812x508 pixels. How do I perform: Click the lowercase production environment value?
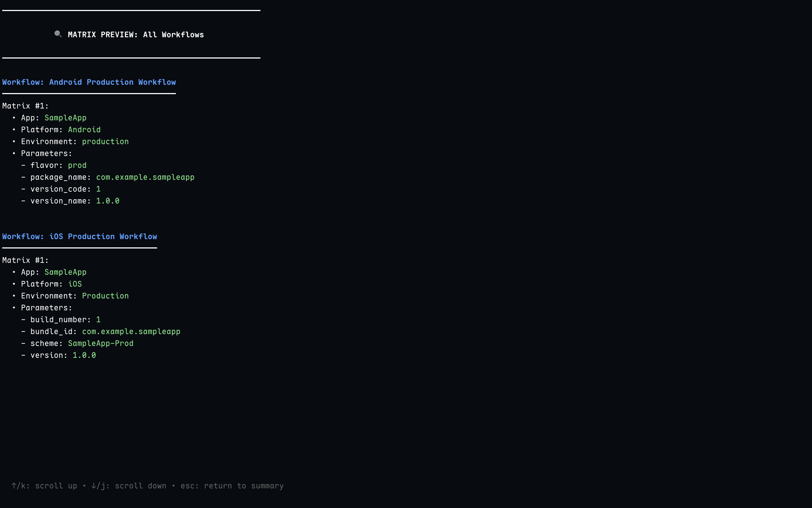pyautogui.click(x=105, y=142)
